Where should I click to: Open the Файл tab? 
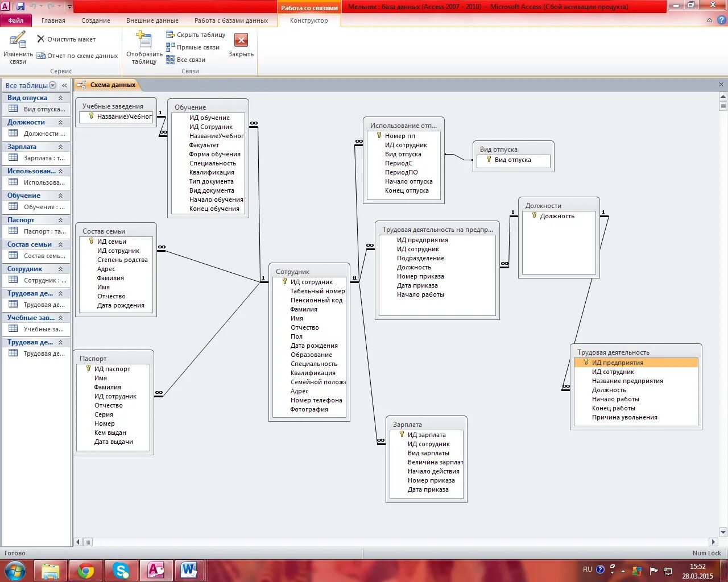click(x=16, y=20)
